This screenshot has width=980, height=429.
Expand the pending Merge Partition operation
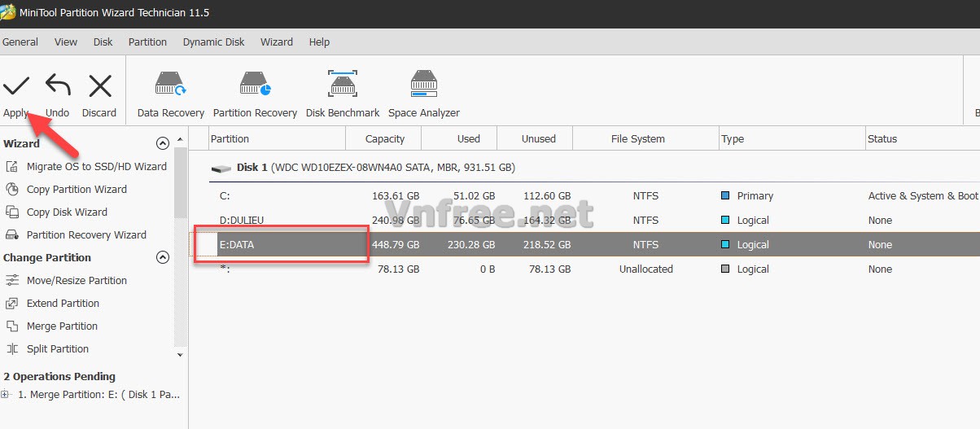(6, 395)
